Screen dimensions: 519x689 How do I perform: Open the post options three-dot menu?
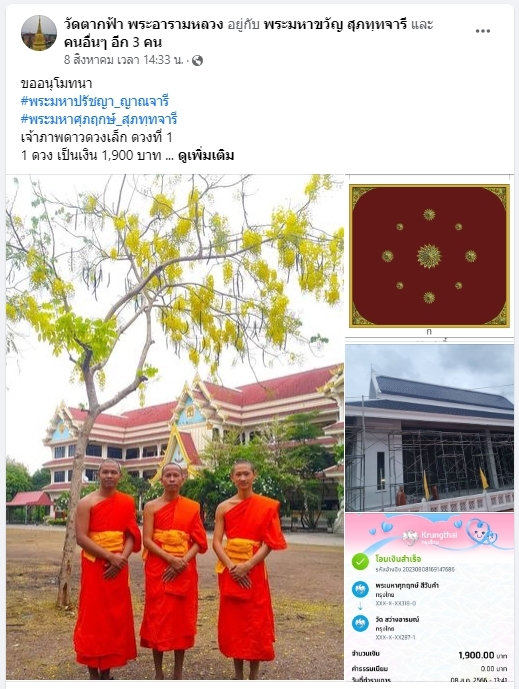tap(483, 31)
